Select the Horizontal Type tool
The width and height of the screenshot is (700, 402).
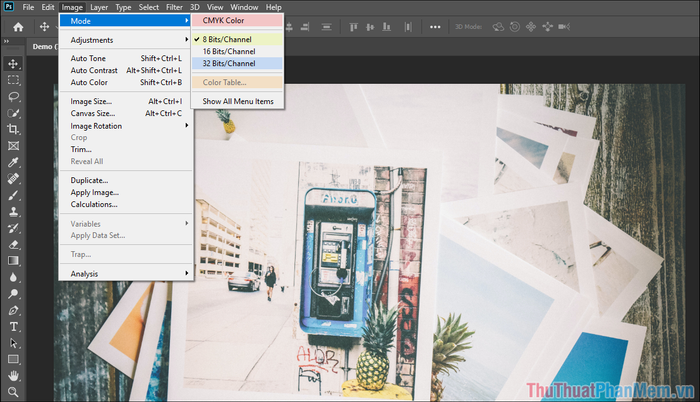13,327
